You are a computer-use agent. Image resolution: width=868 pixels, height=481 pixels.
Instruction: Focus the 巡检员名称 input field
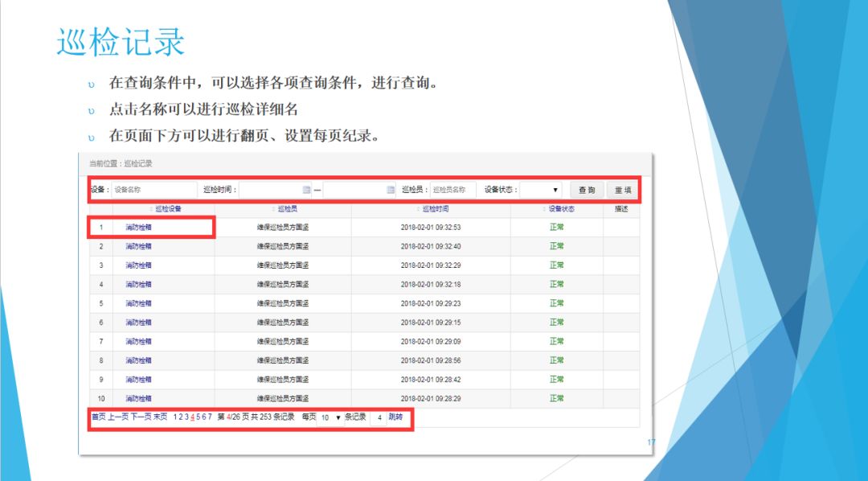[452, 190]
